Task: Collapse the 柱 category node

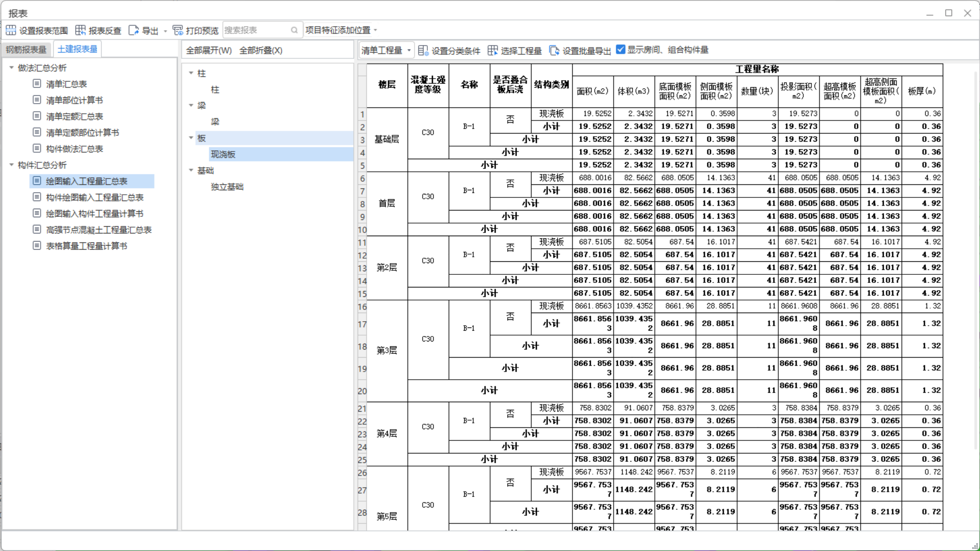Action: (x=191, y=73)
